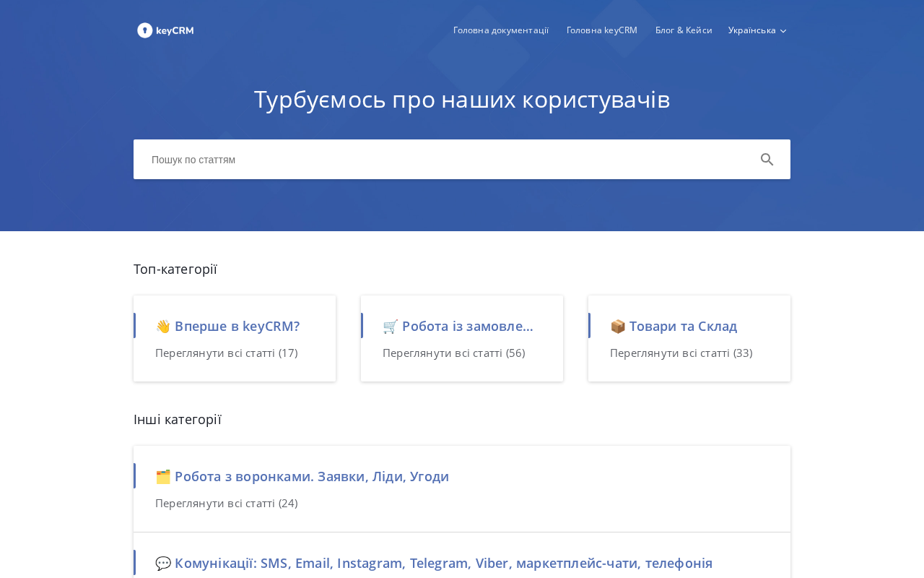This screenshot has width=924, height=578.
Task: Open Головна документації menu item
Action: point(501,30)
